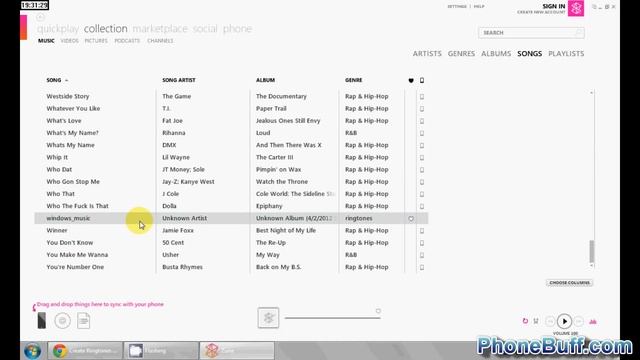Click album Watch the Throne
Screen dimensions: 640x360
[x=282, y=182]
